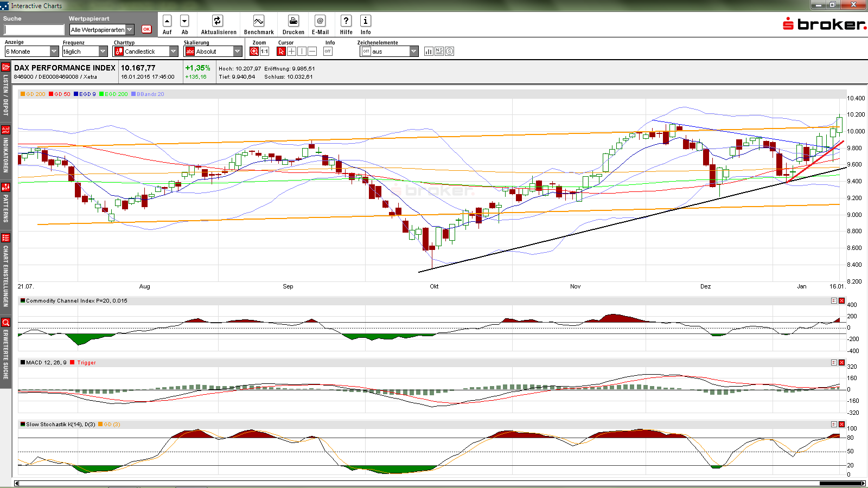Screen dimensions: 868x488
Task: Open the Benchmark comparison tool
Action: pyautogui.click(x=259, y=21)
